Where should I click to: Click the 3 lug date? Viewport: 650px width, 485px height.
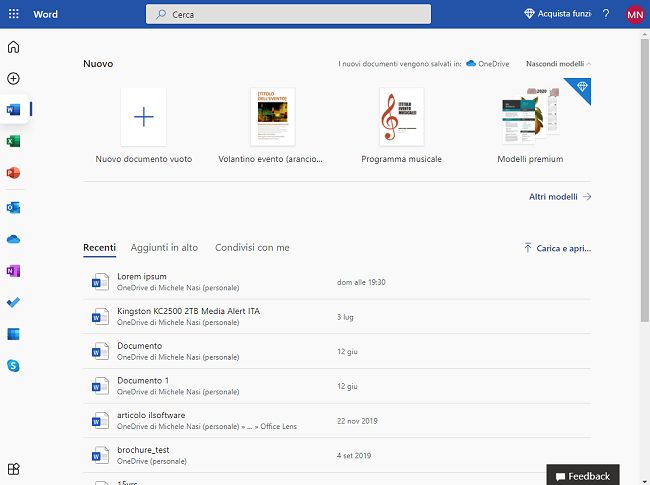point(345,317)
